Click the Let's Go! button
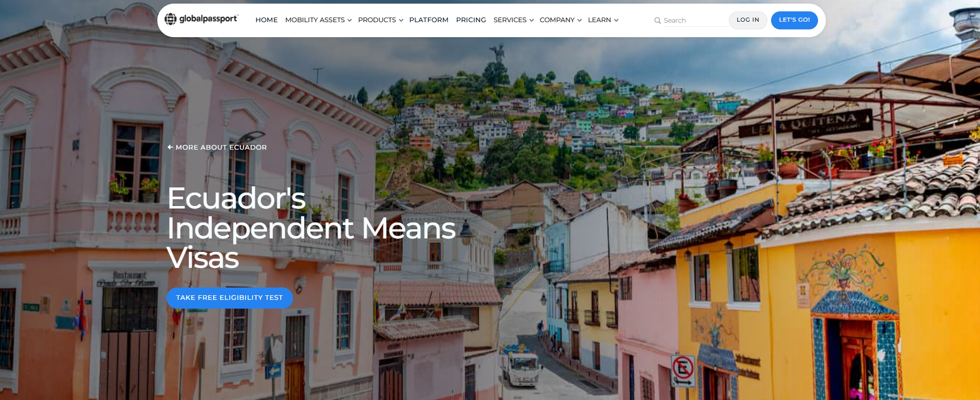980x400 pixels. (794, 20)
